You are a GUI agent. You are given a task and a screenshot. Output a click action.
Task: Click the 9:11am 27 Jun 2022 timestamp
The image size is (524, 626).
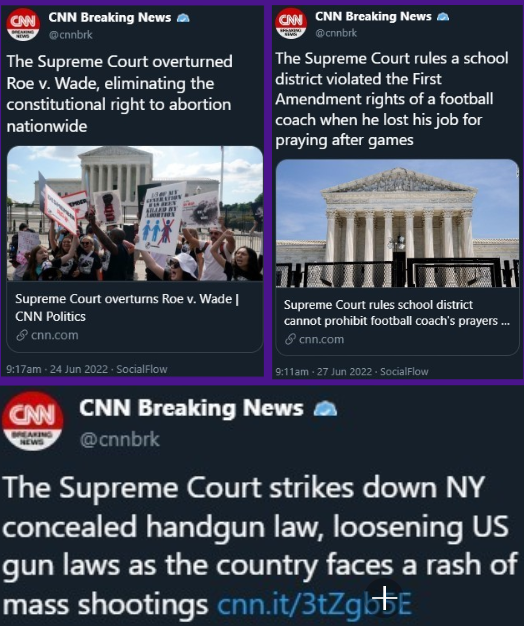[324, 372]
